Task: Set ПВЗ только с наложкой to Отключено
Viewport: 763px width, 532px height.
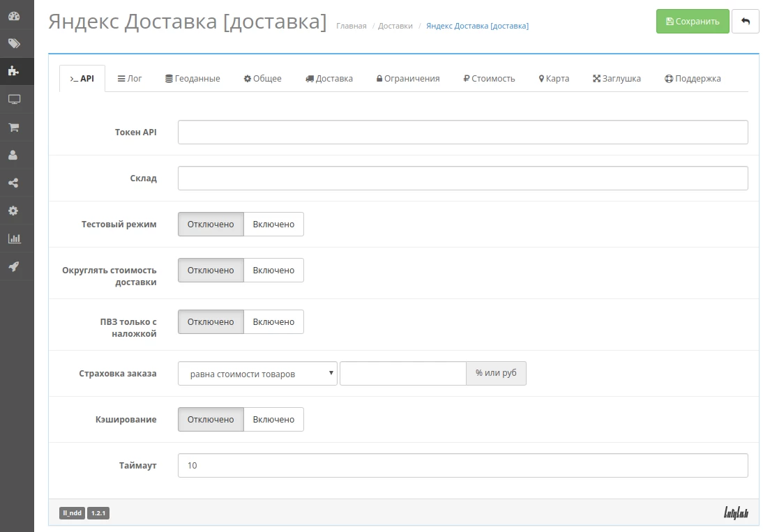Action: point(211,322)
